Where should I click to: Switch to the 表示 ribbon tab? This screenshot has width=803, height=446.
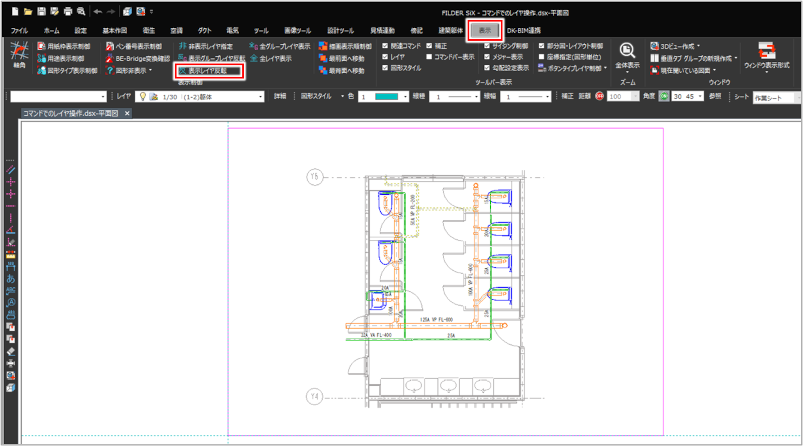(x=485, y=31)
